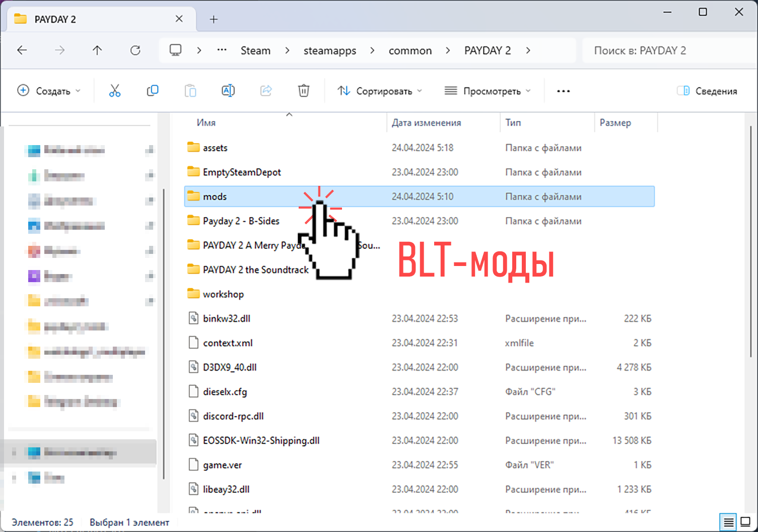The width and height of the screenshot is (758, 532).
Task: Select the EmptySteamDepot folder icon
Action: (x=193, y=172)
